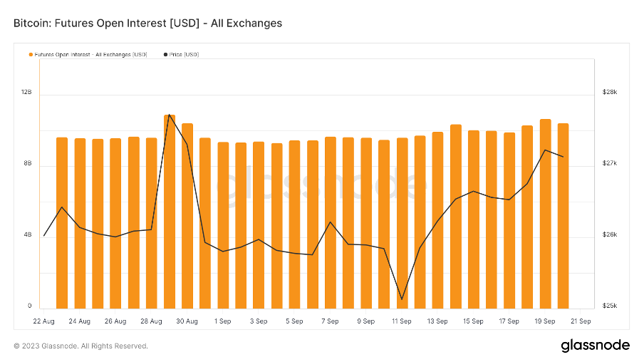Toggle the Price (USD) legend label
Viewport: 644px width, 362px height.
tap(184, 54)
